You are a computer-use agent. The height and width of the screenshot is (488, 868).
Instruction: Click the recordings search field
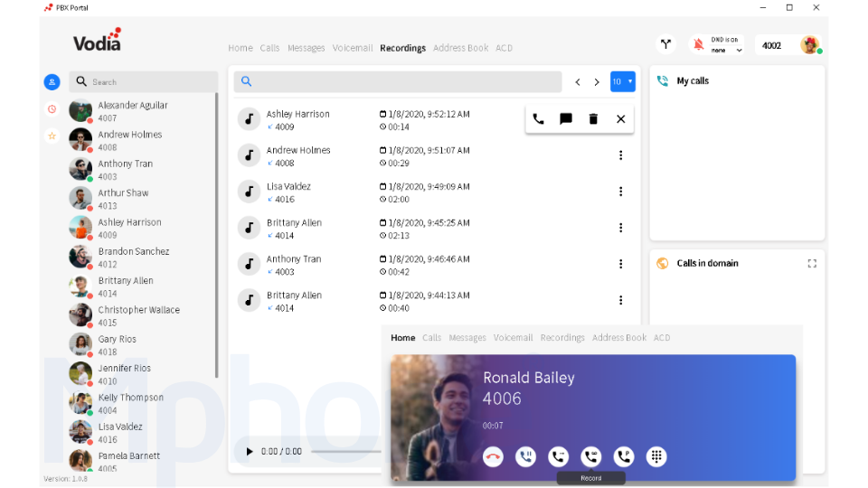(x=398, y=81)
